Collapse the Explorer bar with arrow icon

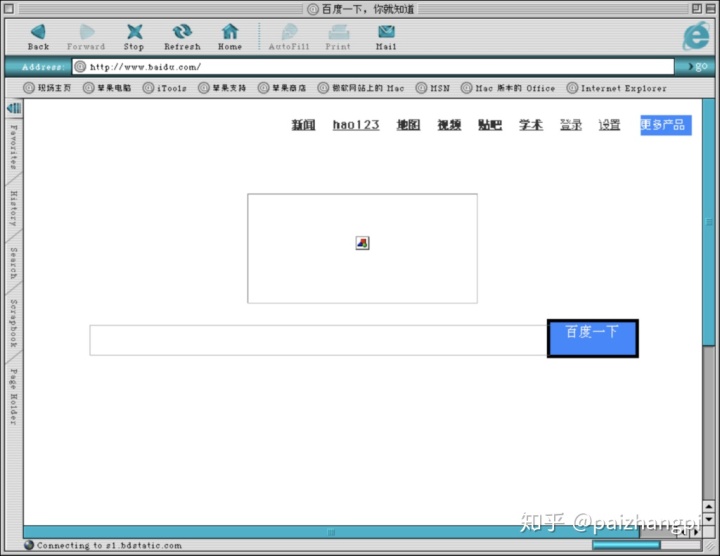click(x=14, y=108)
